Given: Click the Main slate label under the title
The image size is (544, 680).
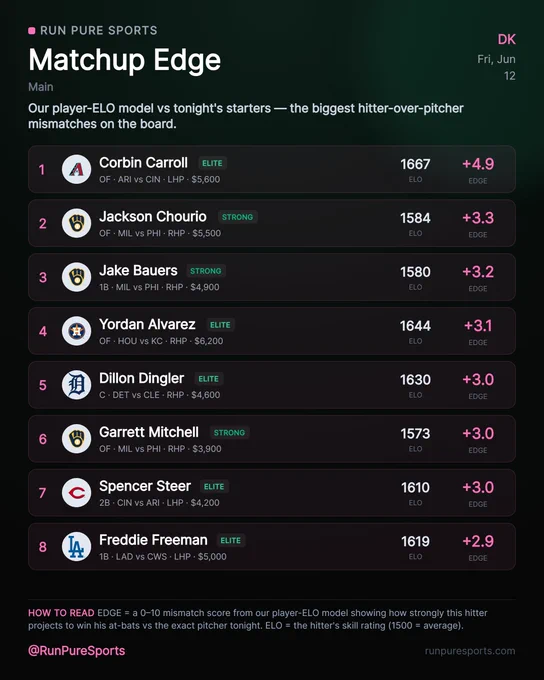Looking at the screenshot, I should pos(41,87).
